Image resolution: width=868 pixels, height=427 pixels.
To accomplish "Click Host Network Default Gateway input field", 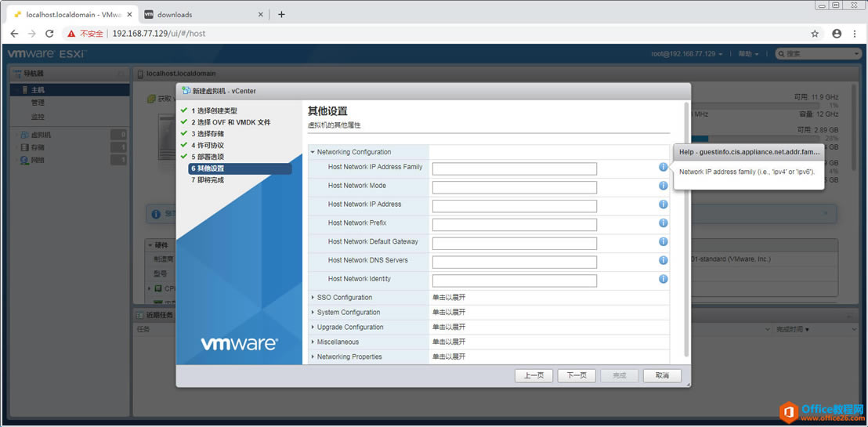I will click(x=514, y=244).
